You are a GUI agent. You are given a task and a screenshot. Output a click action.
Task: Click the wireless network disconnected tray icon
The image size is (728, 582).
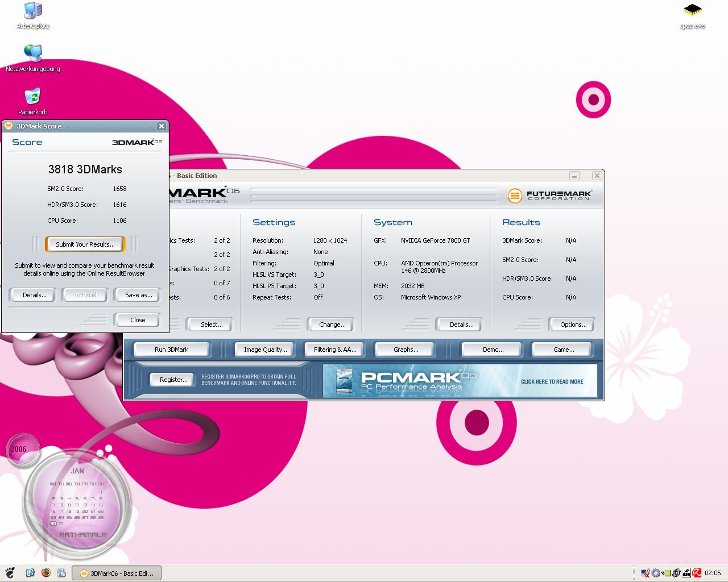pos(646,573)
